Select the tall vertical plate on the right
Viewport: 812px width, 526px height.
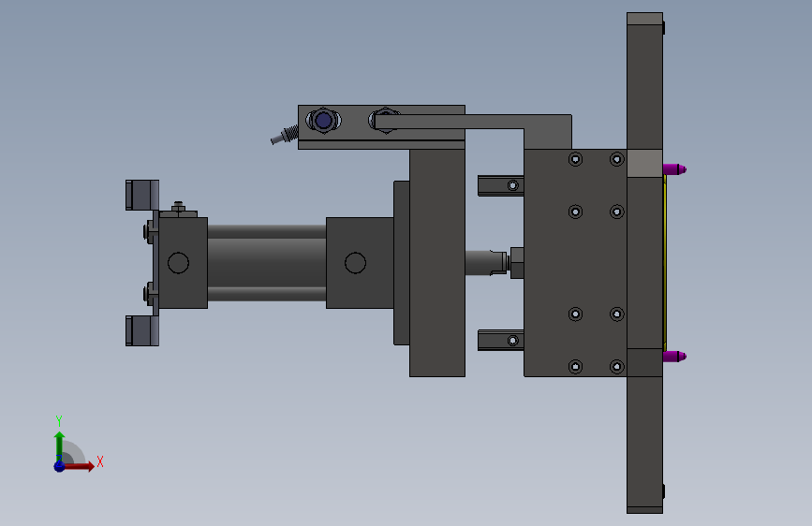pyautogui.click(x=644, y=263)
